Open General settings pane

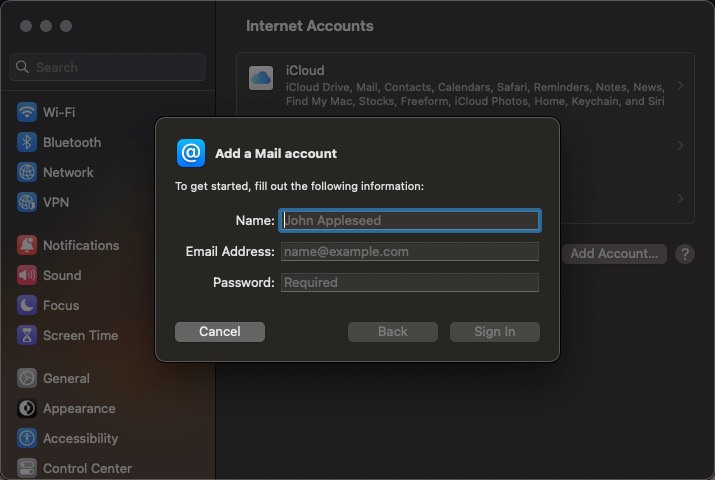pos(67,378)
